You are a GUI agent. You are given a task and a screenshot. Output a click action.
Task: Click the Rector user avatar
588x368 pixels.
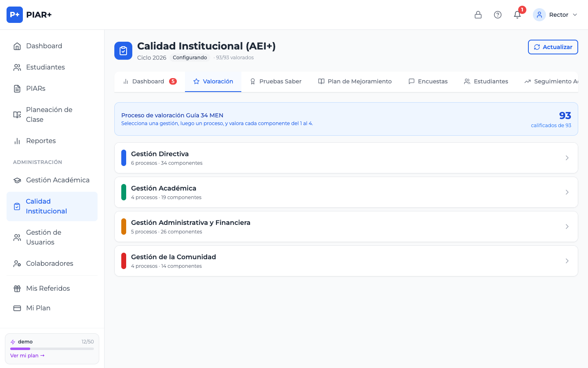click(x=539, y=15)
